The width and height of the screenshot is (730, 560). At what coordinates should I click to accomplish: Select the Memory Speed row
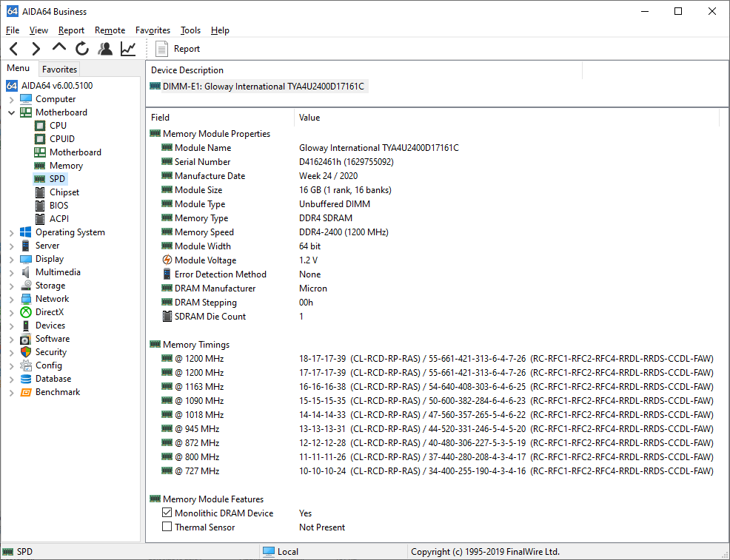tap(275, 232)
